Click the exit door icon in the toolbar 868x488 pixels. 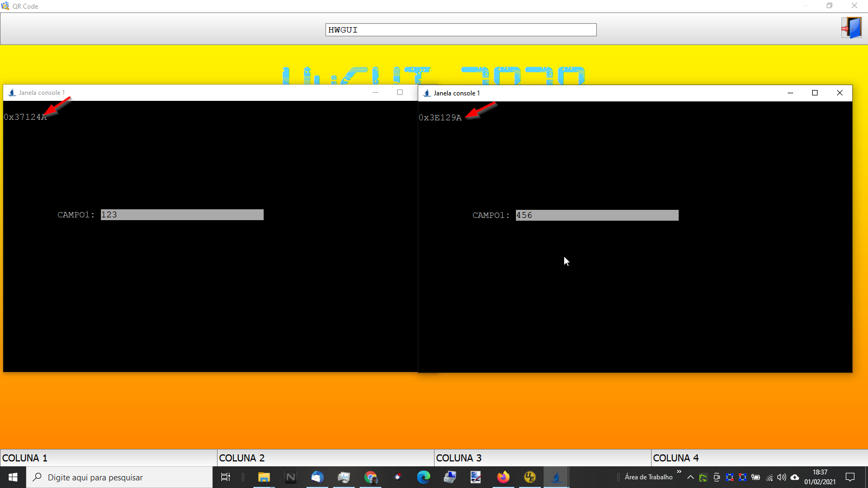(852, 28)
